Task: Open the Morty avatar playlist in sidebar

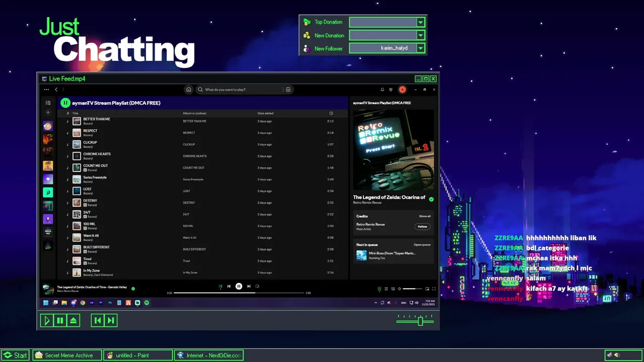Action: [x=48, y=126]
